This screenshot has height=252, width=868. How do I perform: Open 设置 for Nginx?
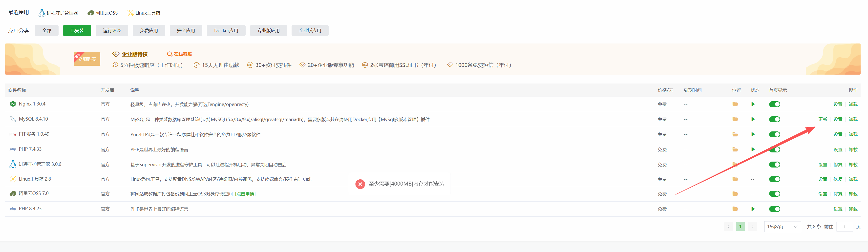[838, 104]
